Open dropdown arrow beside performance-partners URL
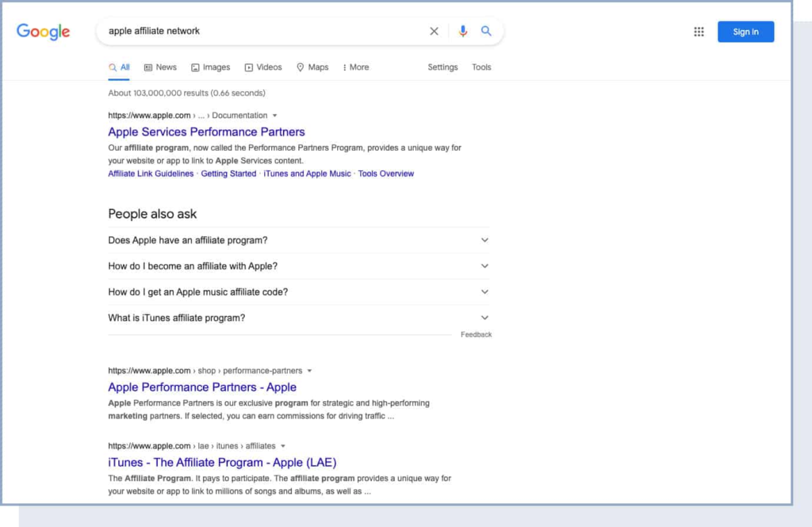 [309, 371]
